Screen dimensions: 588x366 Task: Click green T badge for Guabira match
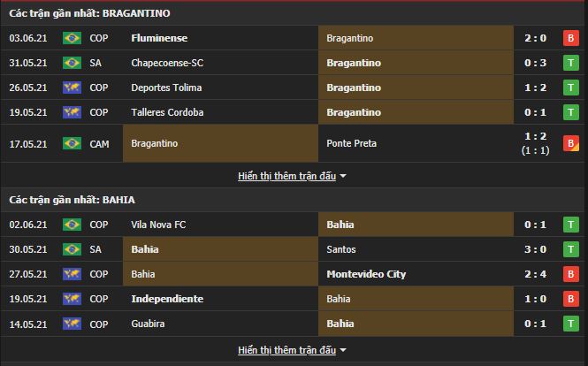click(571, 324)
